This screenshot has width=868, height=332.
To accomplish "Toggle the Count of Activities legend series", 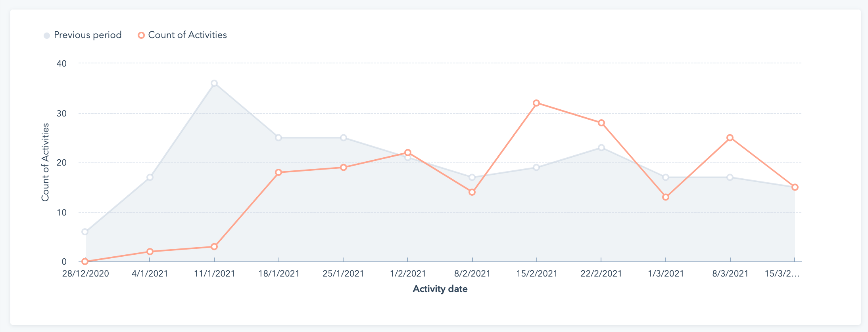I will tap(187, 35).
